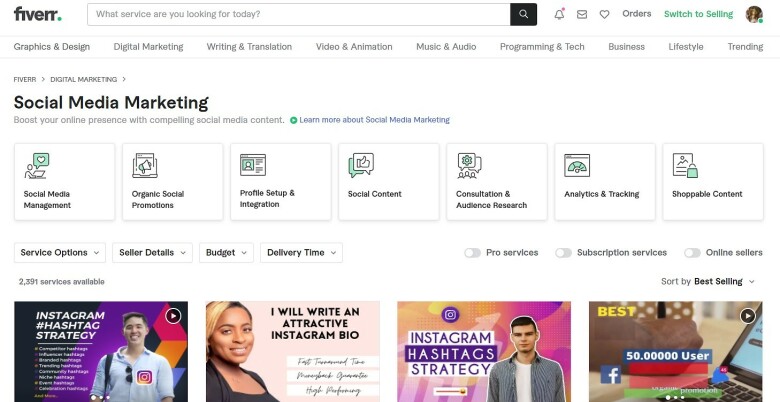Expand the Service Options dropdown
This screenshot has width=780, height=402.
[x=60, y=253]
